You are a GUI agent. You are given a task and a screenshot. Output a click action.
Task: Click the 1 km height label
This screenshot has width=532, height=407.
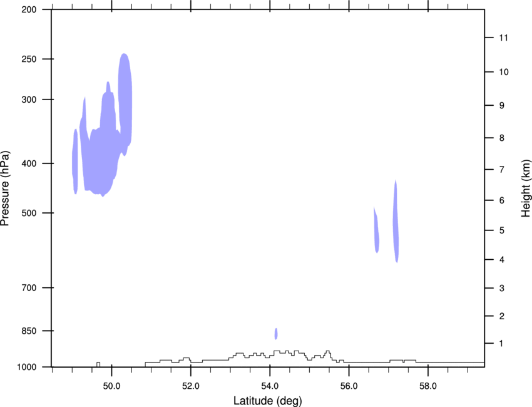click(x=501, y=344)
